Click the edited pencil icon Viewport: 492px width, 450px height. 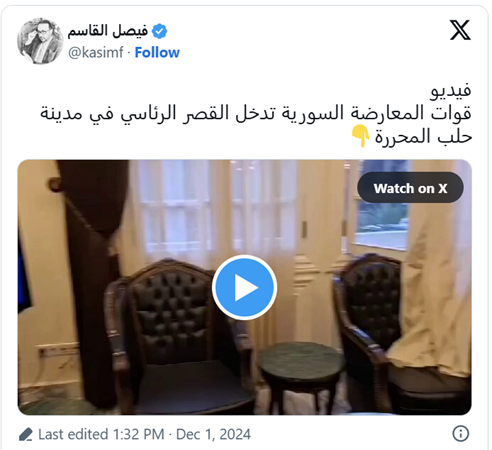coord(26,435)
